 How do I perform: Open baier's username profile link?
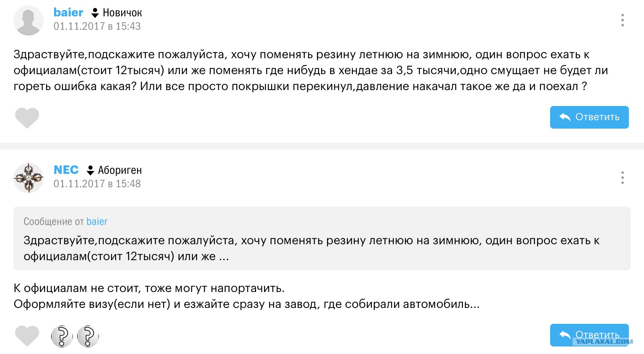(x=68, y=13)
